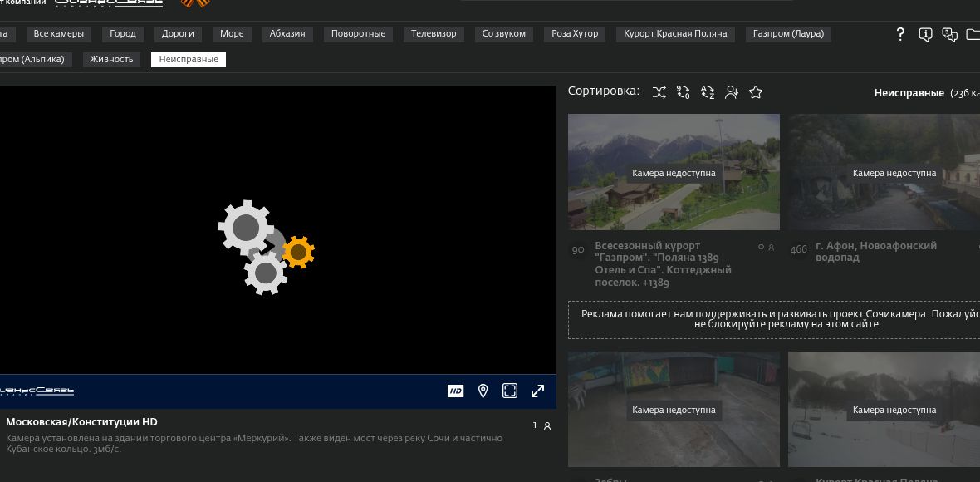Expand player with diagonal arrows icon
980x482 pixels.
pyautogui.click(x=537, y=391)
